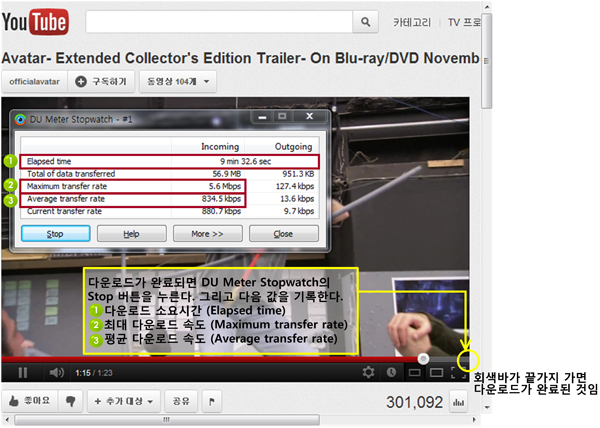Maximize the DU Meter Stopwatch window
Image resolution: width=600 pixels, height=428 pixels.
[x=282, y=116]
